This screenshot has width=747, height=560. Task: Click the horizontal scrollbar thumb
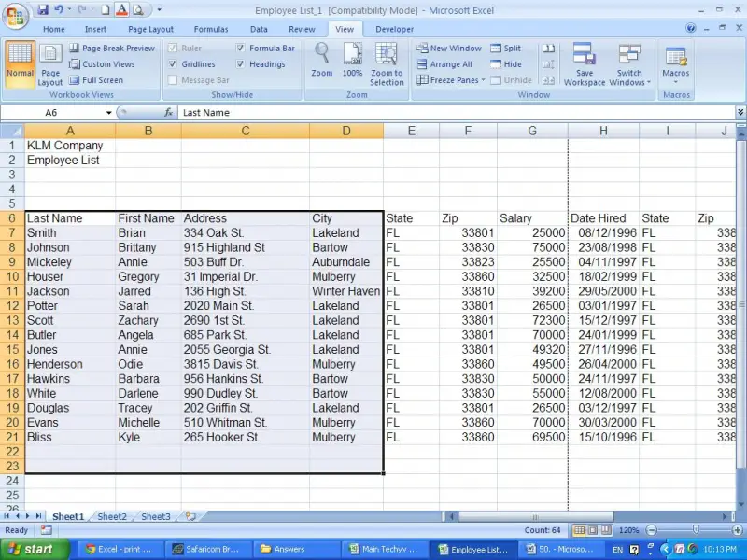point(535,517)
